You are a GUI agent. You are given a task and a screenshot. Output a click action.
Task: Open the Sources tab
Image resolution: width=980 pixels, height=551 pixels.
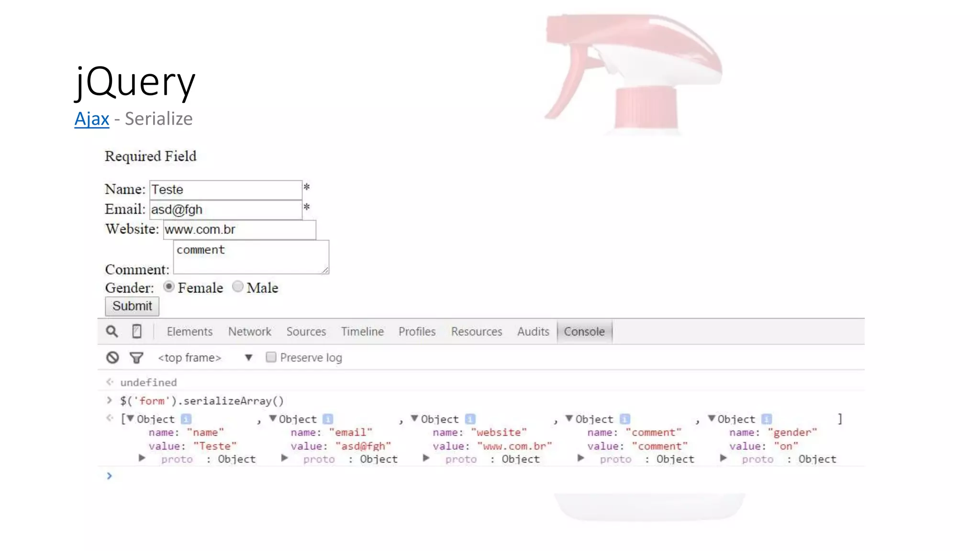click(x=306, y=331)
